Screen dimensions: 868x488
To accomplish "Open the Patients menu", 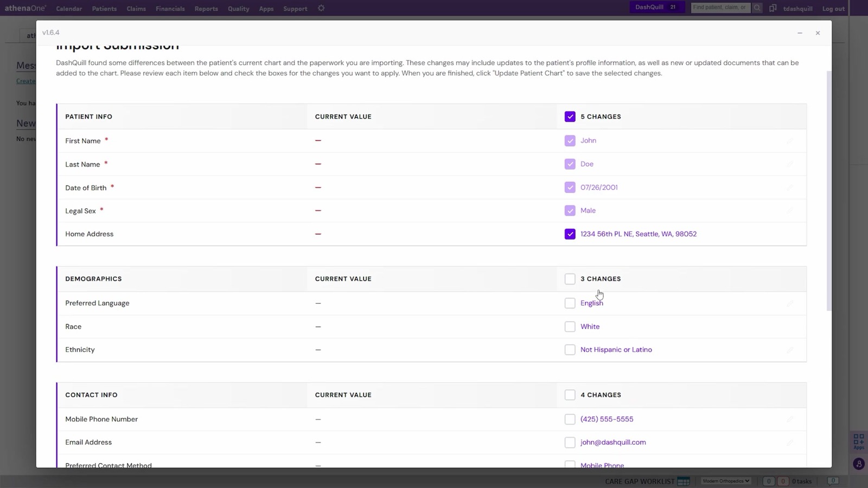I will 104,9.
